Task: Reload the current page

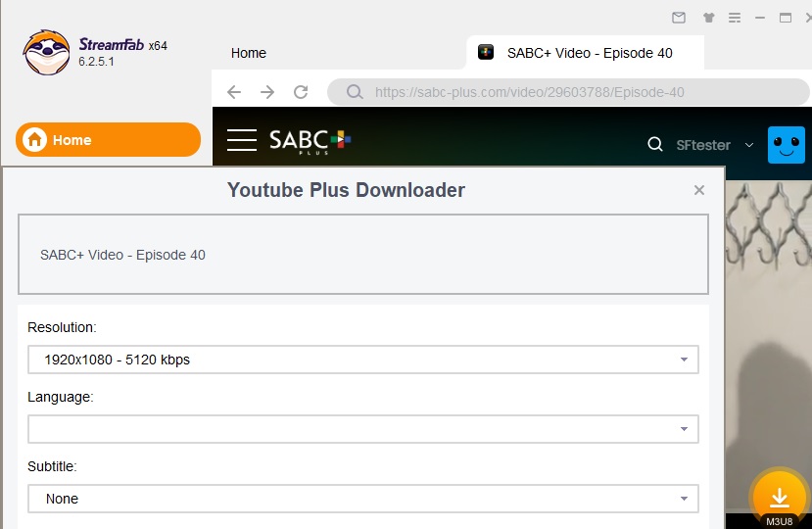Action: pos(301,92)
